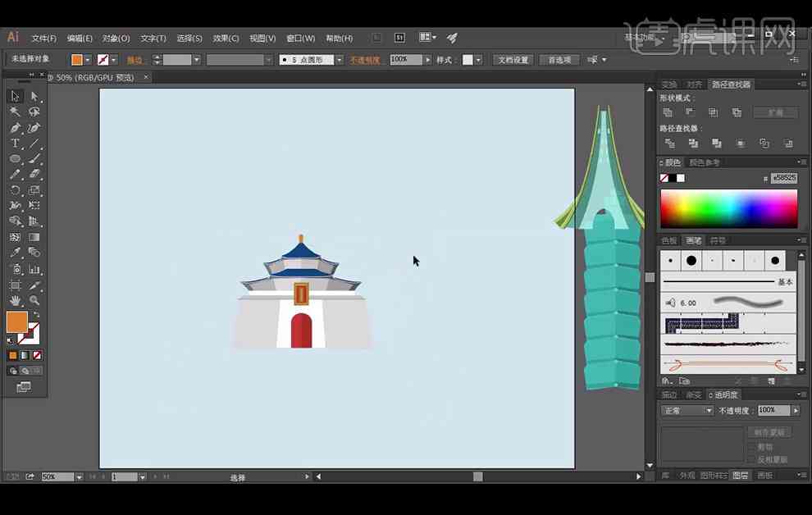Select the Mesh tool
Image resolution: width=812 pixels, height=515 pixels.
[15, 237]
